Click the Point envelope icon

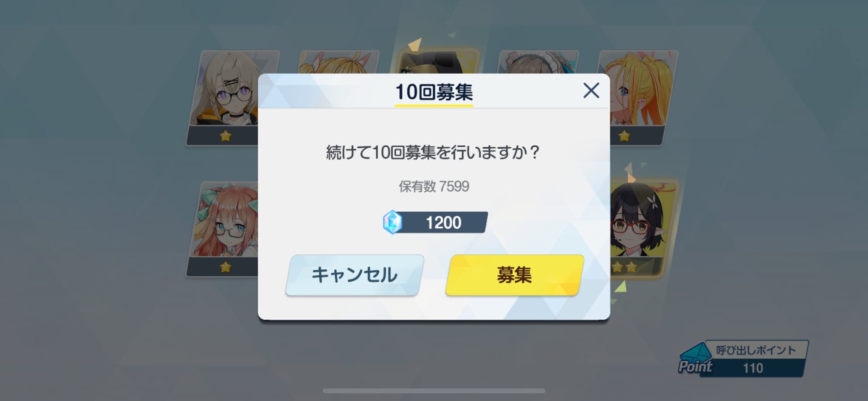(x=696, y=359)
